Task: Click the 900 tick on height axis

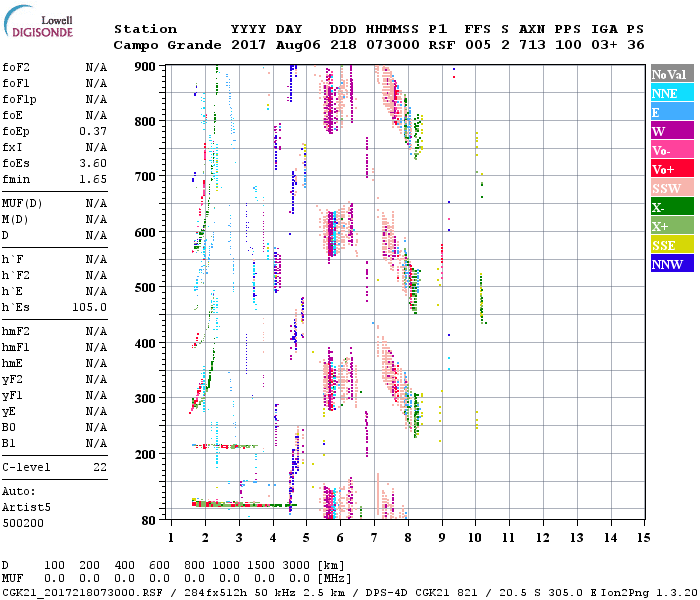Action: (x=146, y=67)
